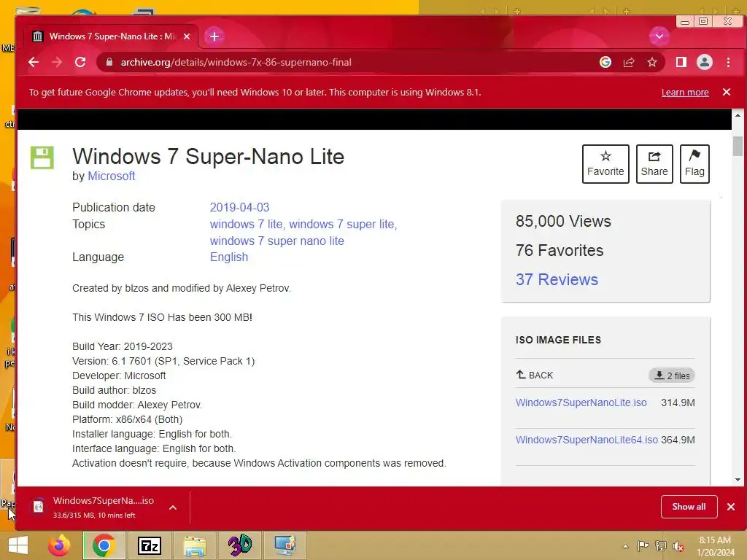The width and height of the screenshot is (747, 560).
Task: Open the taskbar clock and date
Action: click(715, 546)
